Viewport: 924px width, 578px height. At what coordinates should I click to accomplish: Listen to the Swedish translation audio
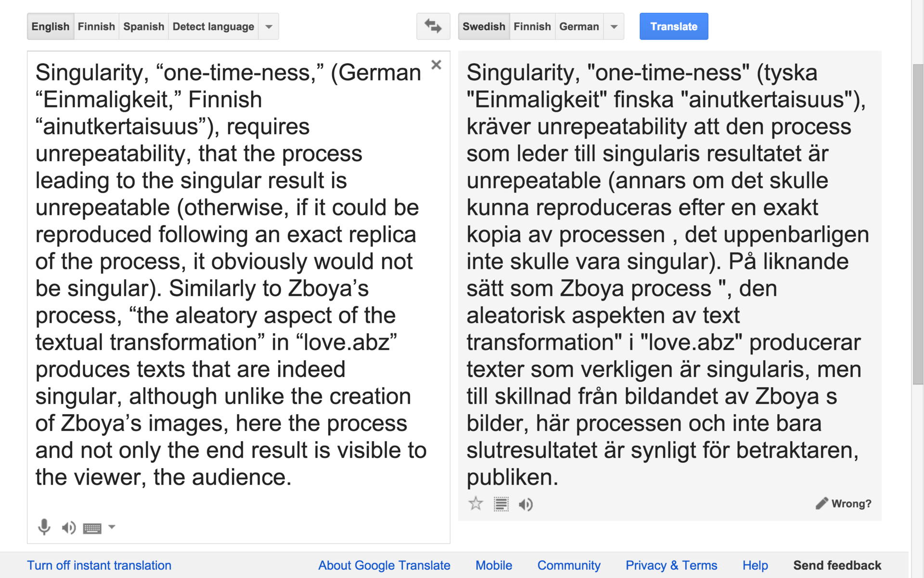point(526,504)
